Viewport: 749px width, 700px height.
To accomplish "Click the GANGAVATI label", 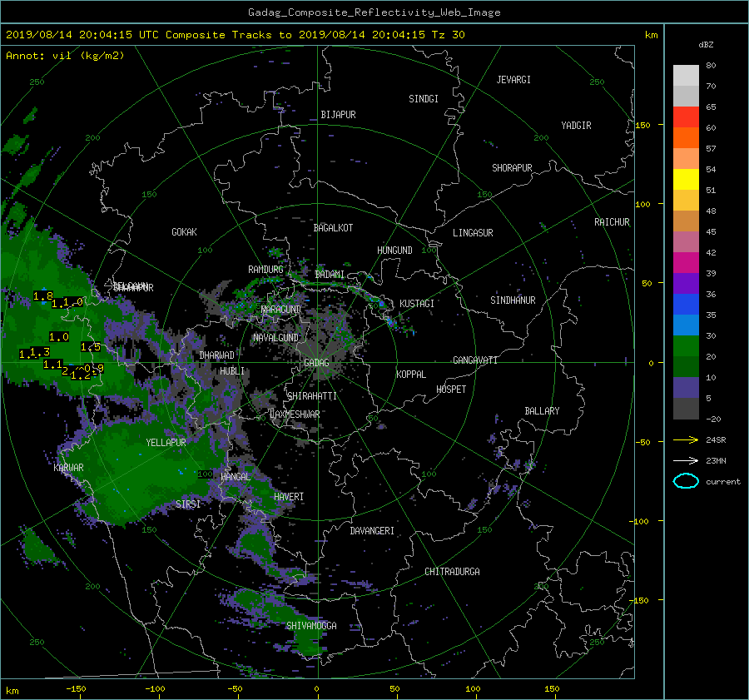I will [475, 360].
